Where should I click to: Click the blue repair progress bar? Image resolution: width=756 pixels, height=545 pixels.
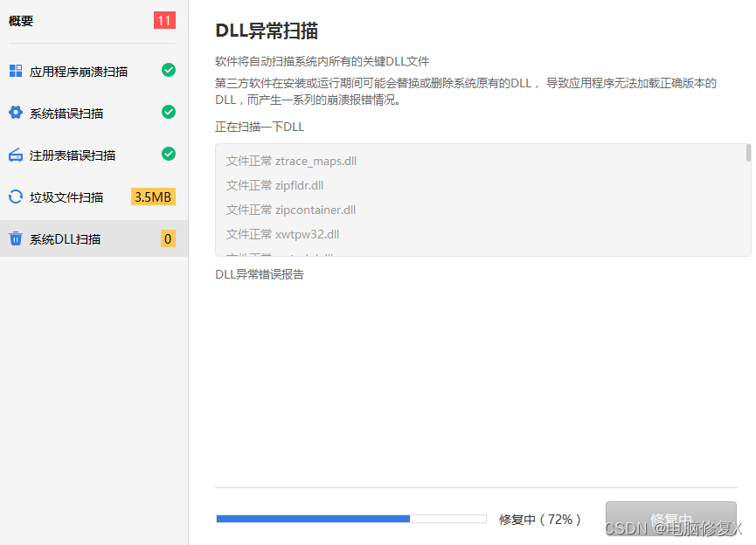click(x=351, y=519)
